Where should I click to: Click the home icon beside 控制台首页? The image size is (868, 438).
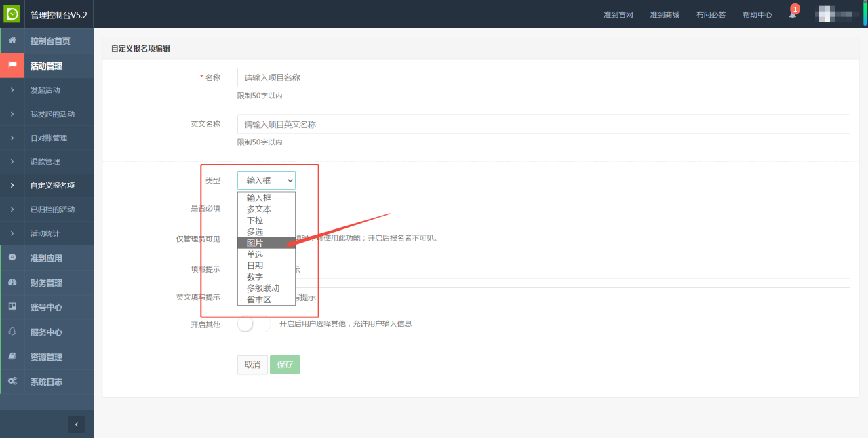pos(12,41)
